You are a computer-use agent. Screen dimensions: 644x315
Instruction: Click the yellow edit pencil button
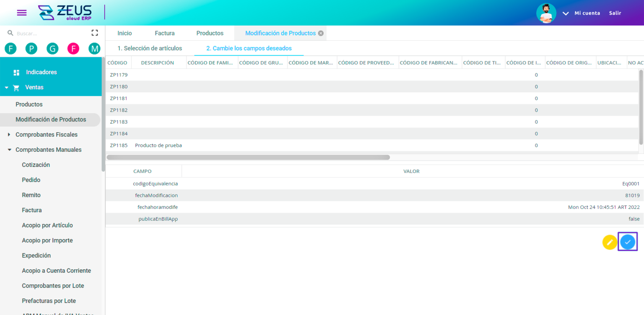(610, 242)
